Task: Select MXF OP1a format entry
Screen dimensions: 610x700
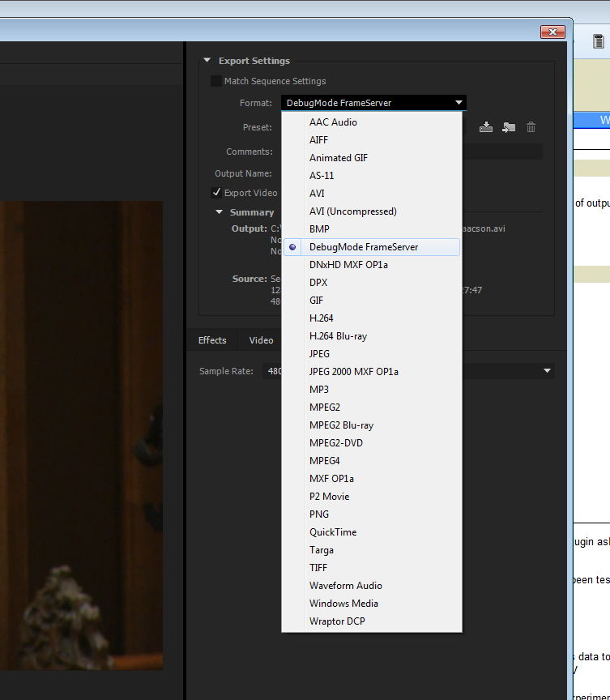Action: 372,479
